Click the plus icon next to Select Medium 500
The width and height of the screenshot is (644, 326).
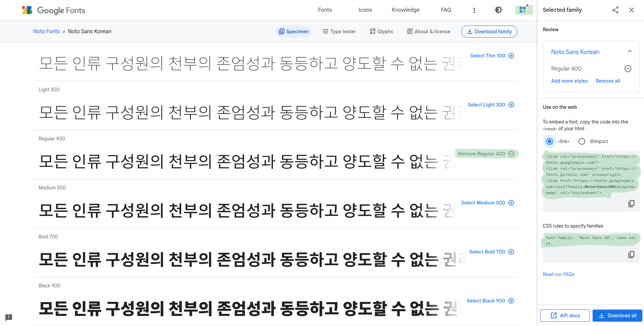(x=511, y=203)
